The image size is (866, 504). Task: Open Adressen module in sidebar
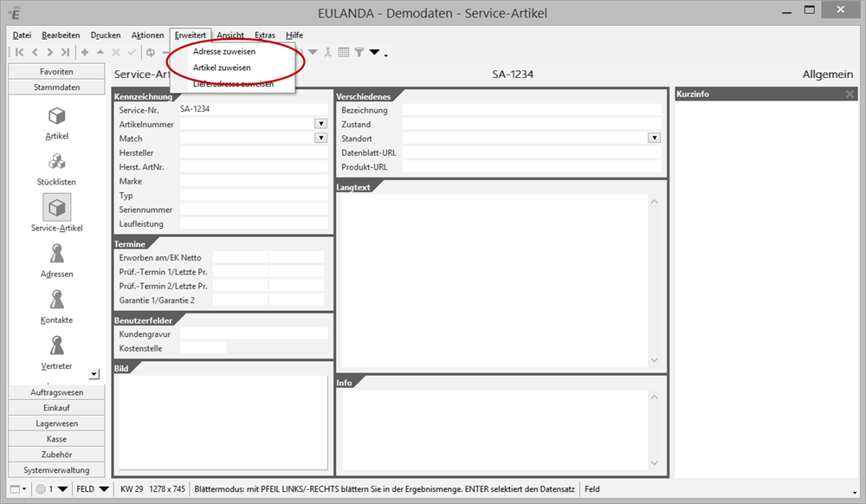57,262
